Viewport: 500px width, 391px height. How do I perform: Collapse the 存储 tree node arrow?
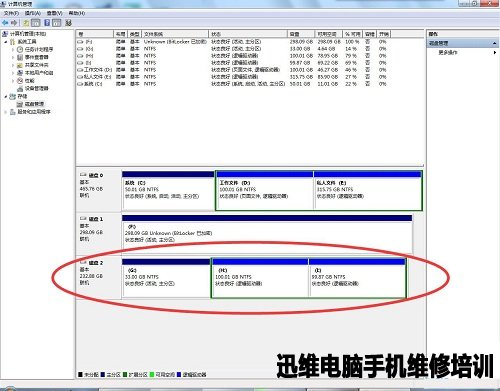(6, 96)
